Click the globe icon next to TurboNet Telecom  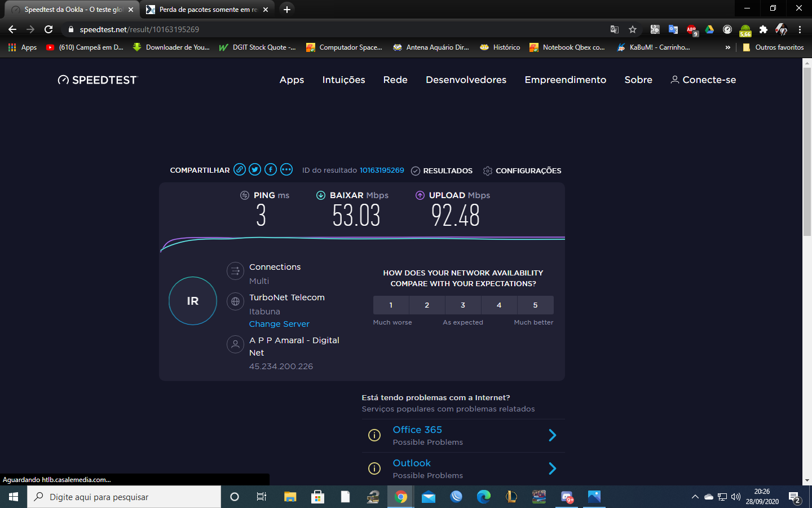pos(235,301)
